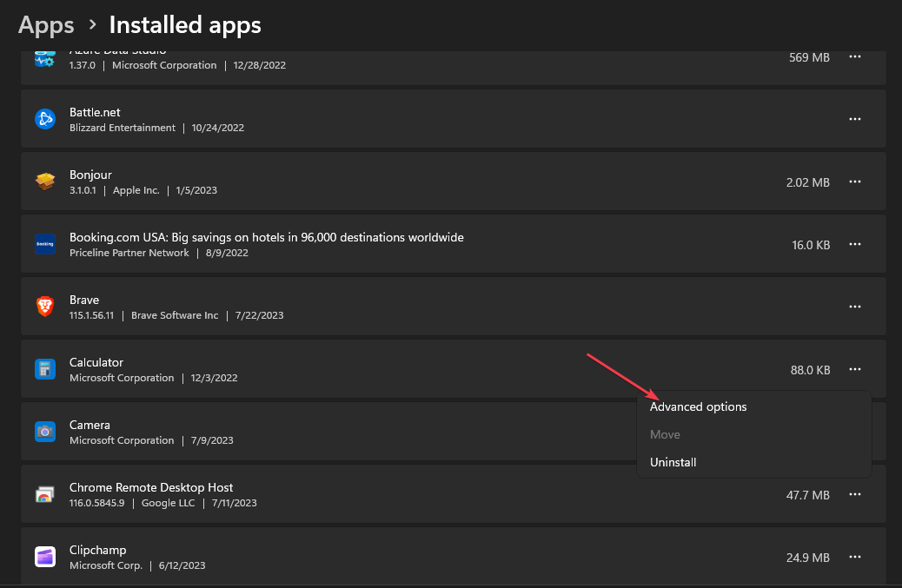Click the Google LLC publisher text
902x588 pixels.
[x=168, y=503]
